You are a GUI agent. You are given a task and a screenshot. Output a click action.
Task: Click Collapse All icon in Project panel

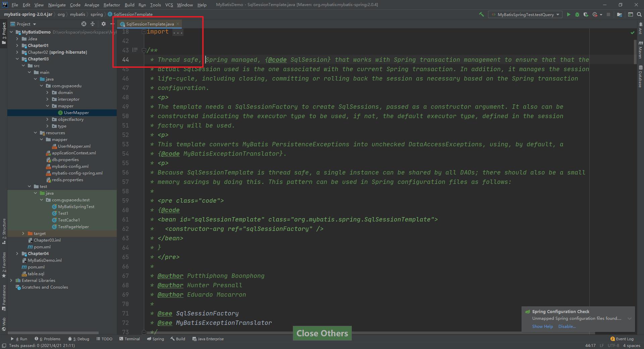pyautogui.click(x=93, y=24)
